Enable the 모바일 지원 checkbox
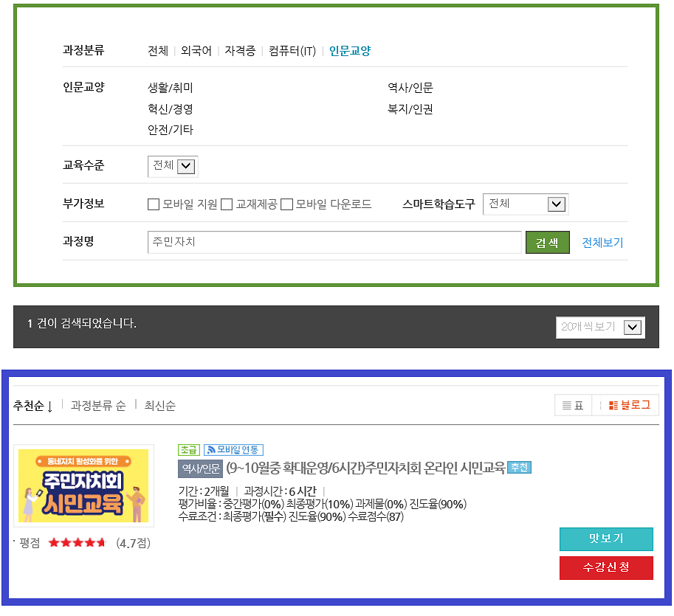The image size is (674, 616). click(x=154, y=204)
